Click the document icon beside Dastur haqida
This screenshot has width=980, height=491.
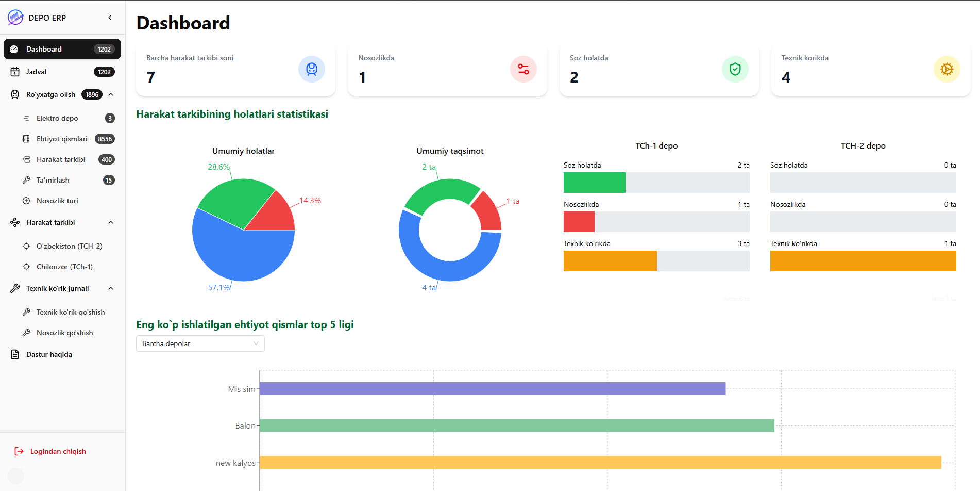(x=15, y=355)
